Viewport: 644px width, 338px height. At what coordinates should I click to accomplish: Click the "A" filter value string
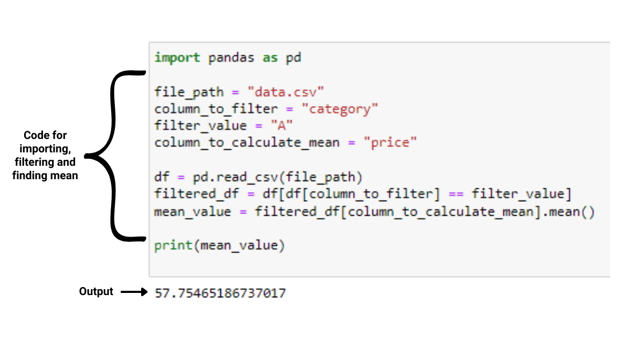pyautogui.click(x=281, y=126)
